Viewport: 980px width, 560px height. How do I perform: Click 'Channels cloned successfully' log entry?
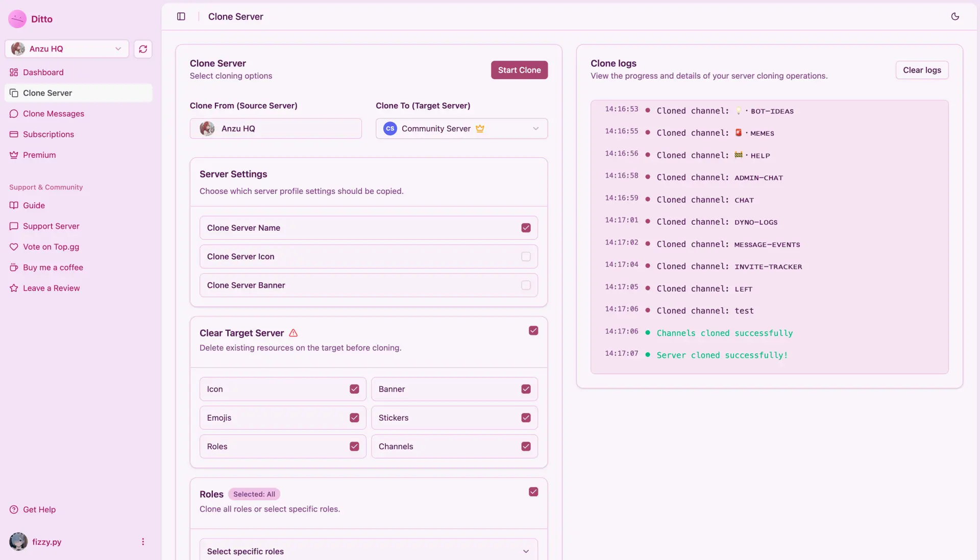coord(724,333)
